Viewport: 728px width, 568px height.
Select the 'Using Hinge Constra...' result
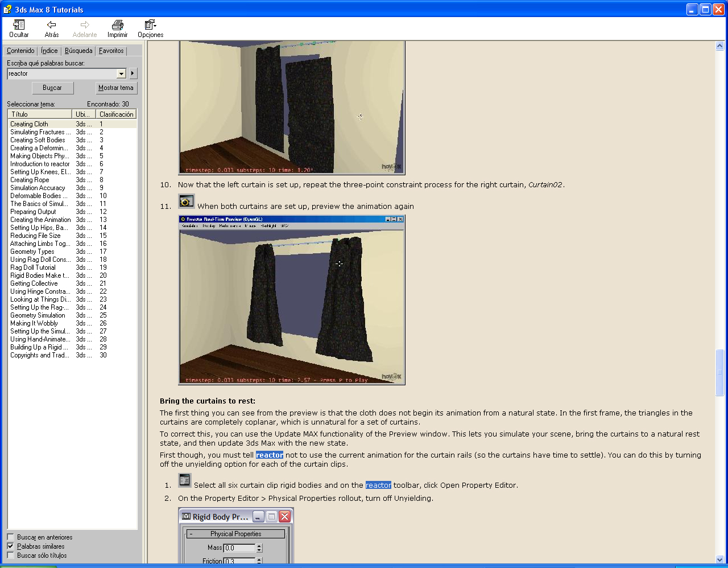pyautogui.click(x=40, y=291)
